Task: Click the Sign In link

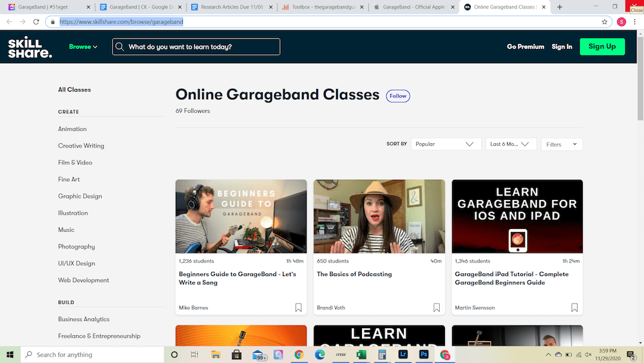Action: tap(562, 47)
